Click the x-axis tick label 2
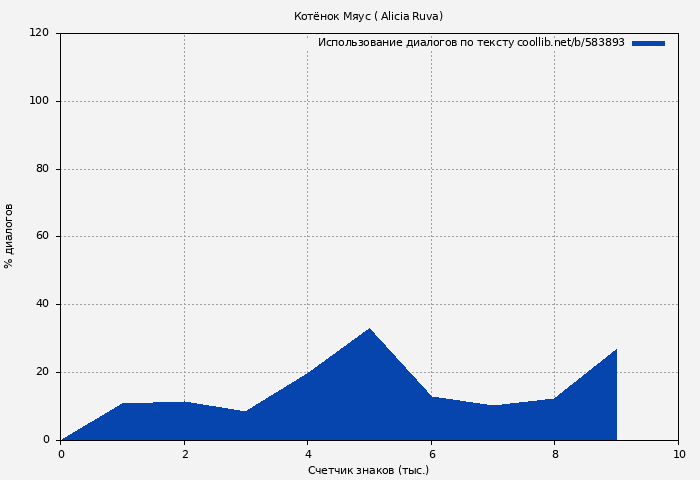The width and height of the screenshot is (700, 480). (x=184, y=454)
